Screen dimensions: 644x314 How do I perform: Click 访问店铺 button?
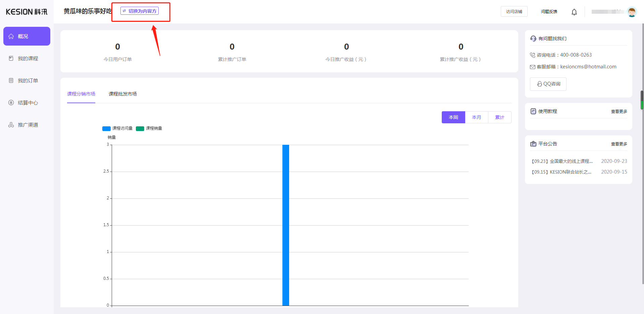click(514, 11)
